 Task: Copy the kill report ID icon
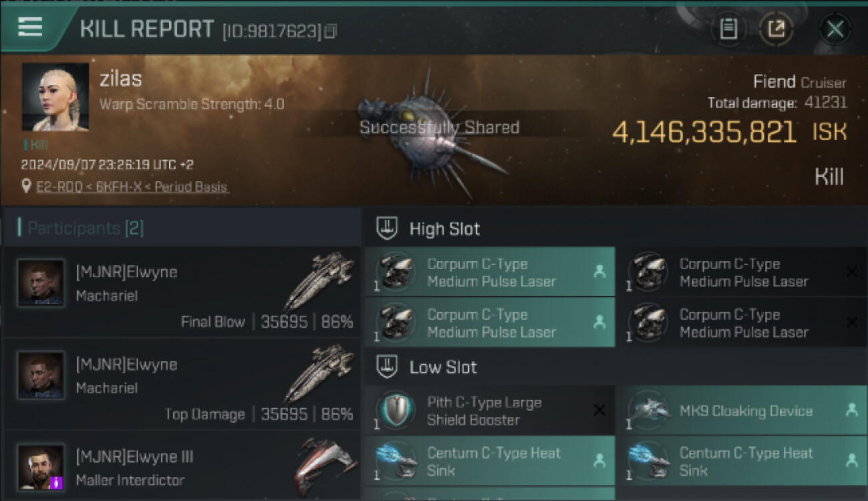pyautogui.click(x=331, y=31)
